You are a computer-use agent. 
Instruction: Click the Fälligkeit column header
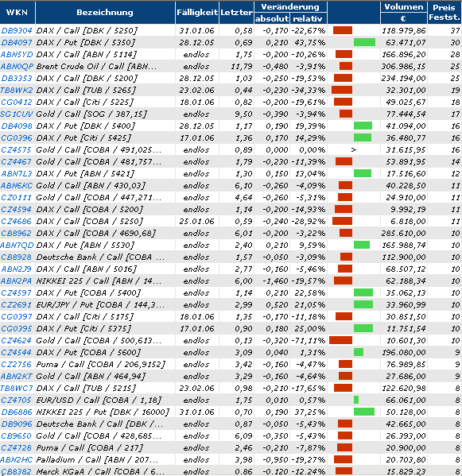tap(197, 13)
